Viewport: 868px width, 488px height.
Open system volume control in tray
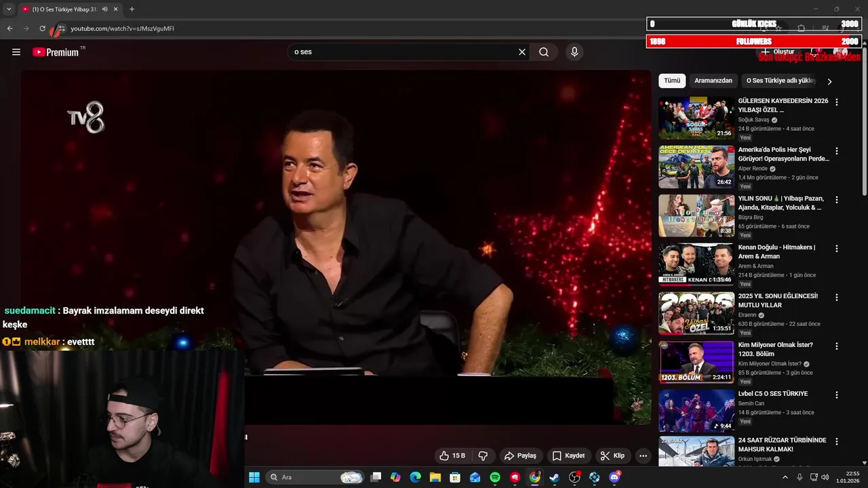tap(825, 477)
